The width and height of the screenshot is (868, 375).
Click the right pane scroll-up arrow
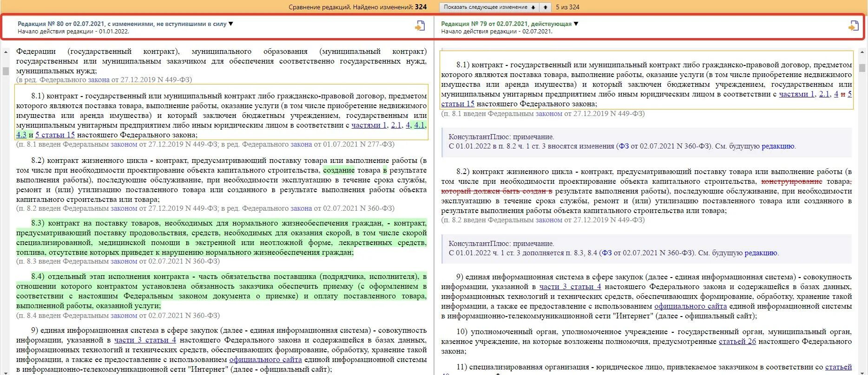tap(862, 52)
